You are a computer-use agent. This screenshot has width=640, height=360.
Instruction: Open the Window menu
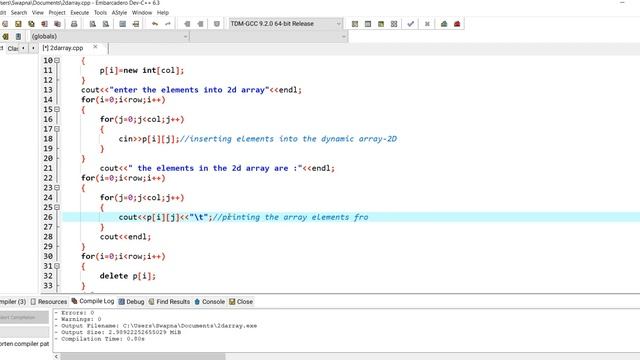(142, 13)
